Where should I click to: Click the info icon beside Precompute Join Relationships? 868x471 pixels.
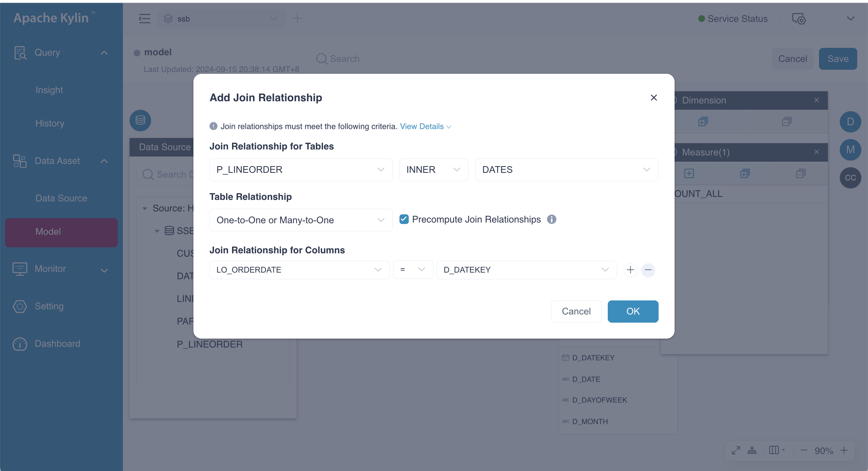552,220
